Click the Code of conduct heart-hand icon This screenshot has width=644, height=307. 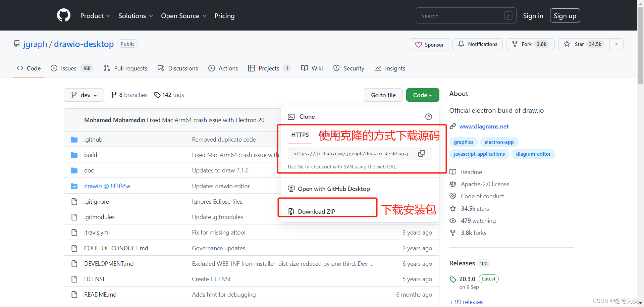coord(453,196)
